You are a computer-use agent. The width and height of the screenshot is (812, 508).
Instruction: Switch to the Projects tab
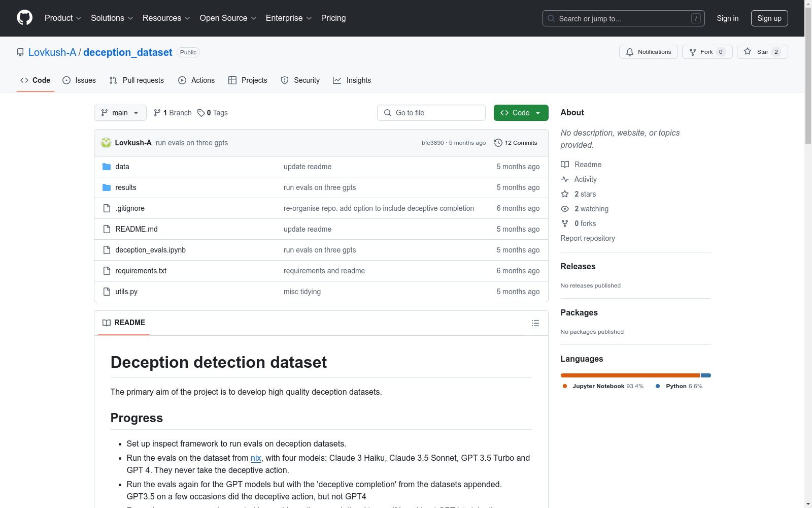(248, 80)
